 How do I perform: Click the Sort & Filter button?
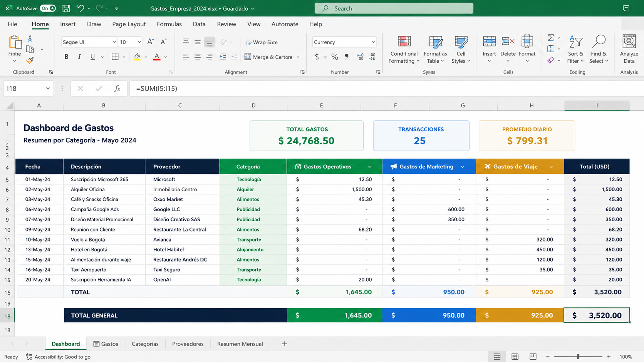point(575,49)
